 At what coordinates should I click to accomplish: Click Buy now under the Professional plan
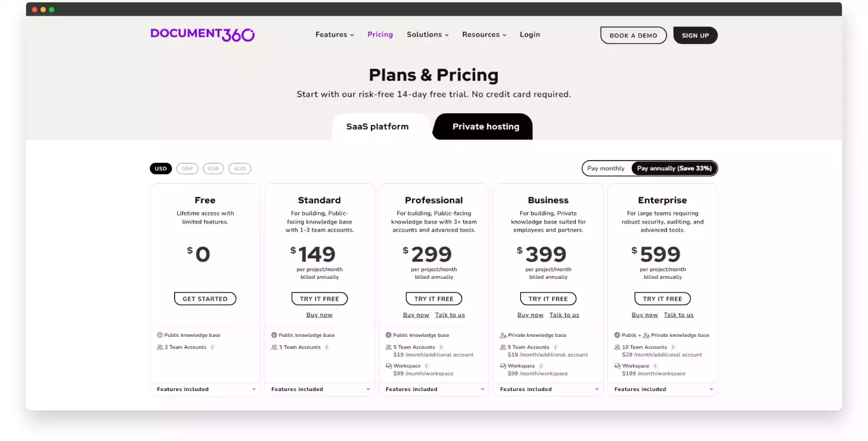coord(416,314)
